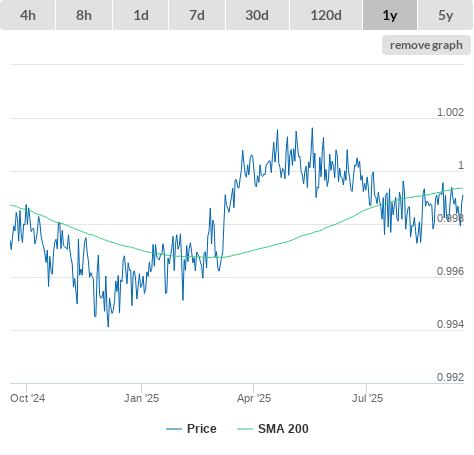Click the 1.002 y-axis gridline label
The image size is (474, 455).
pos(450,112)
